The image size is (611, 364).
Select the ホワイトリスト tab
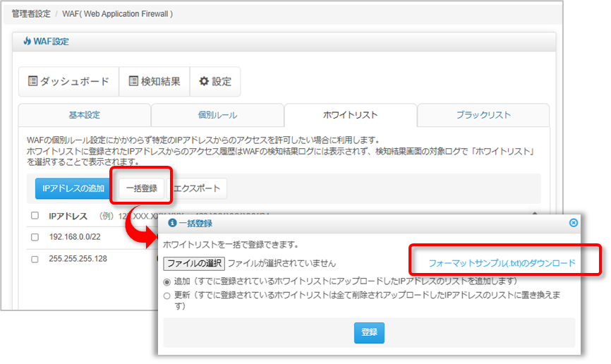tap(351, 115)
